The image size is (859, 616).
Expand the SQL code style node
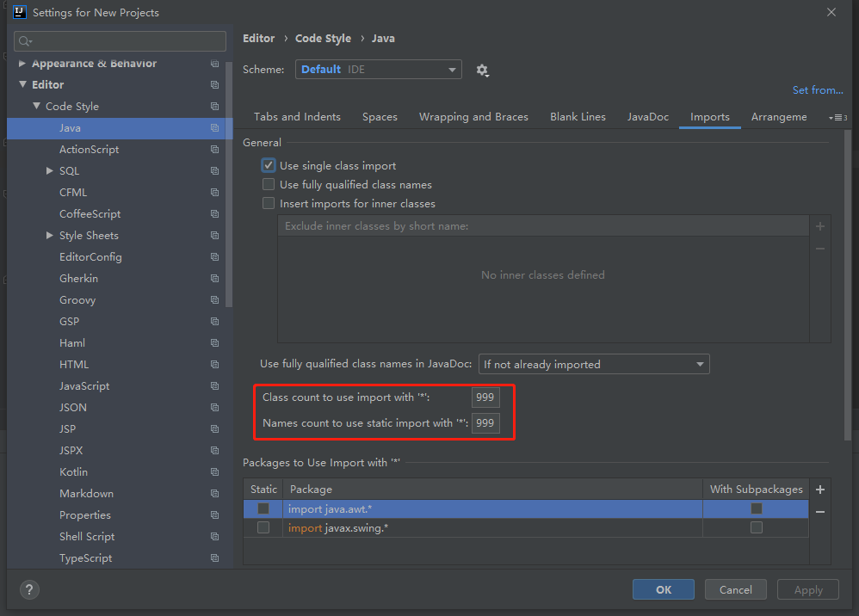50,171
